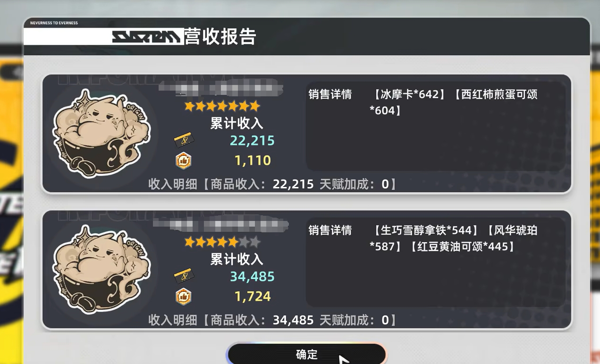Viewport: 600px width, 364px height.
Task: Click the ticket currency icon beside 22,215
Action: coord(184,140)
